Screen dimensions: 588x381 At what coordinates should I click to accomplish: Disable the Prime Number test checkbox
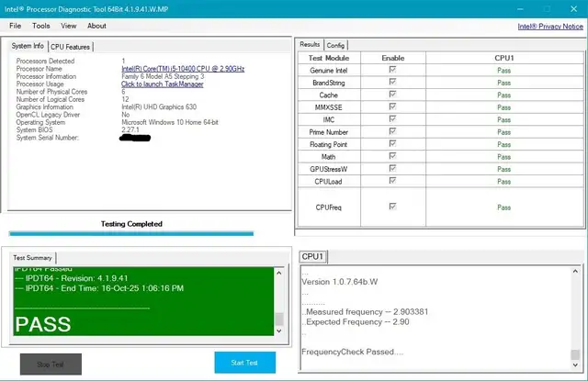pos(393,131)
